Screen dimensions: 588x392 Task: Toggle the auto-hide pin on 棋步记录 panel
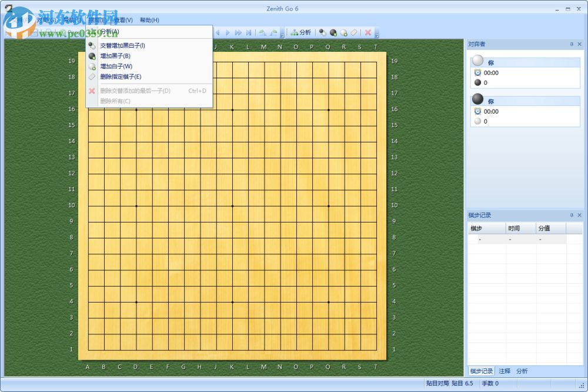pyautogui.click(x=570, y=215)
